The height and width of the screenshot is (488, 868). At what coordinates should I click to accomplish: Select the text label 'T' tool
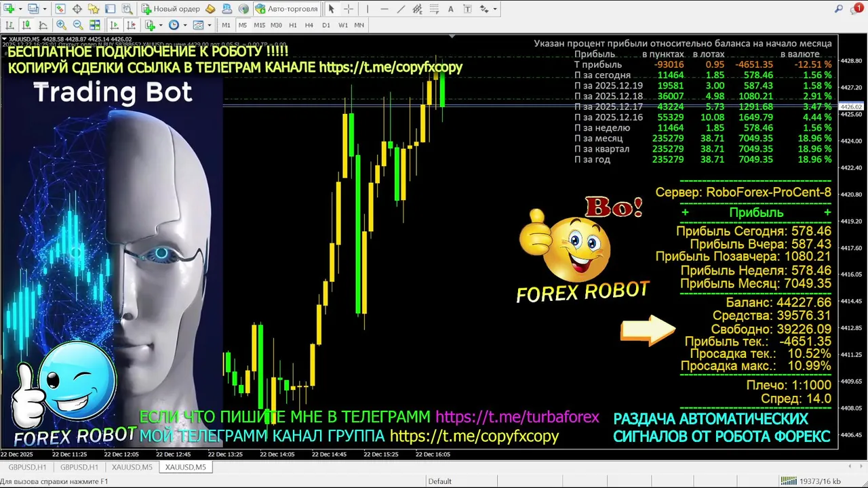tap(467, 9)
